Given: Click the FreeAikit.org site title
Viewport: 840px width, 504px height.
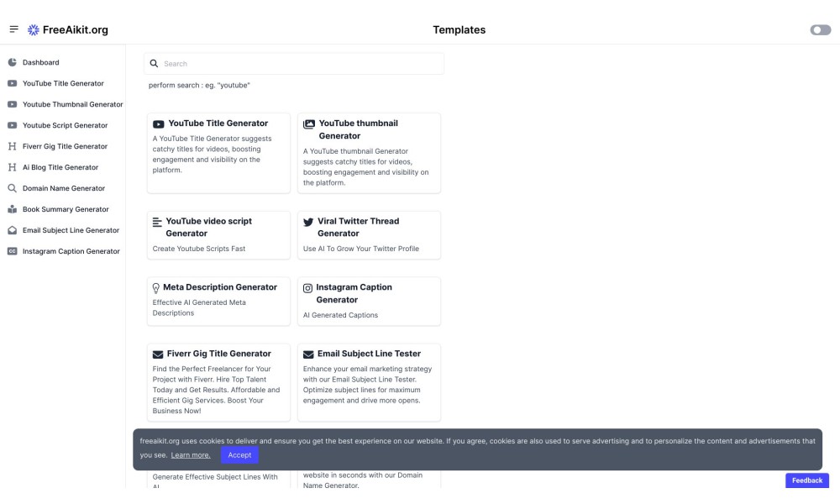Looking at the screenshot, I should pos(76,30).
